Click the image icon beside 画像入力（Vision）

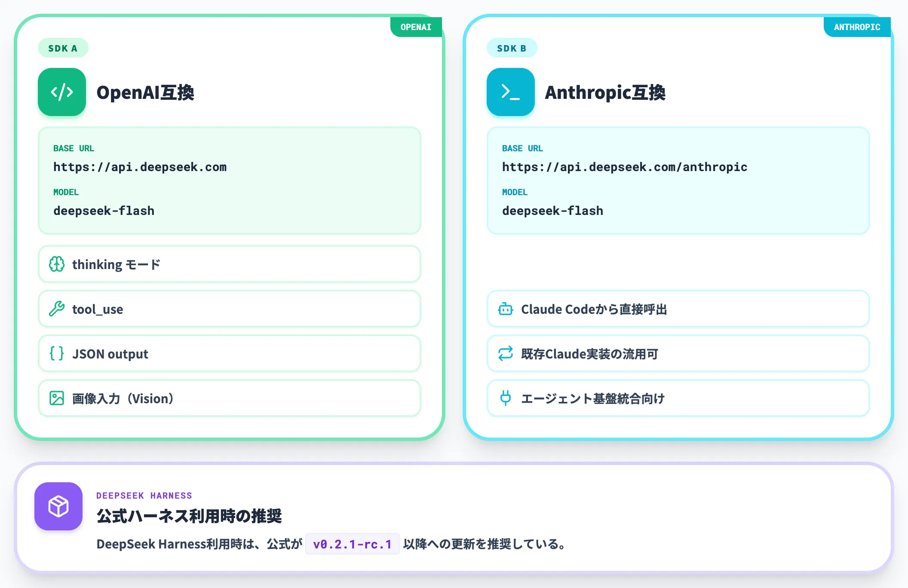tap(57, 398)
